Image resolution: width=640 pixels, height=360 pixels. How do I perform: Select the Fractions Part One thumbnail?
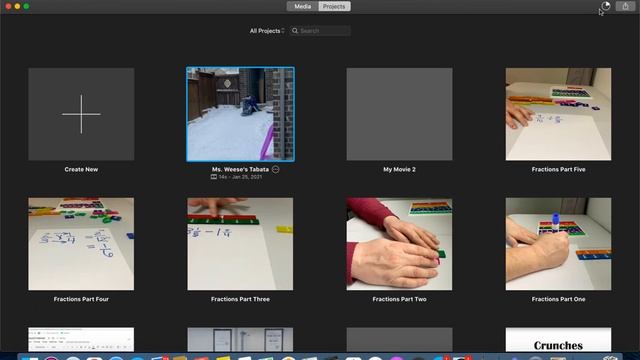pyautogui.click(x=558, y=244)
